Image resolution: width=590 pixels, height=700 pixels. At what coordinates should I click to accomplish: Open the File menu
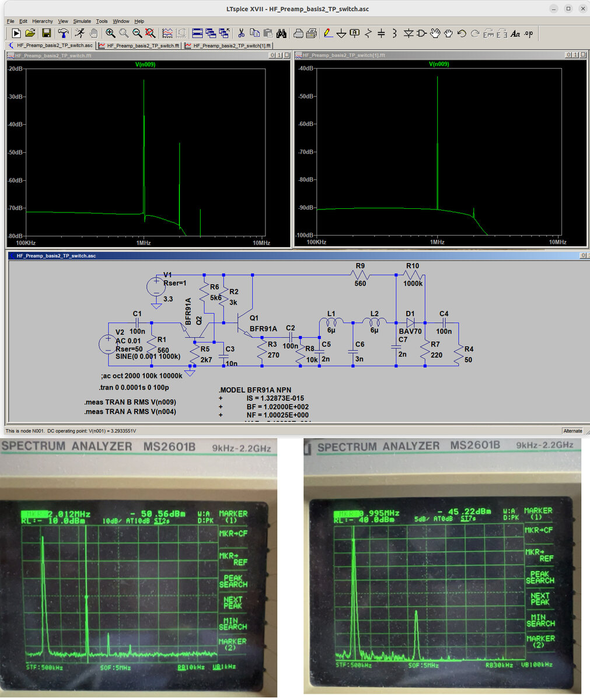(x=11, y=21)
